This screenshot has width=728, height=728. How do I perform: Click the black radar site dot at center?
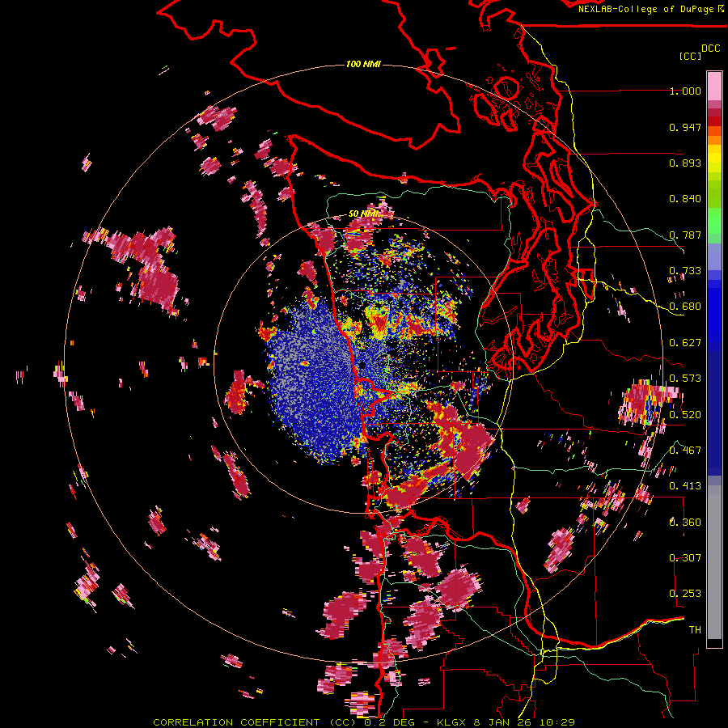(362, 365)
